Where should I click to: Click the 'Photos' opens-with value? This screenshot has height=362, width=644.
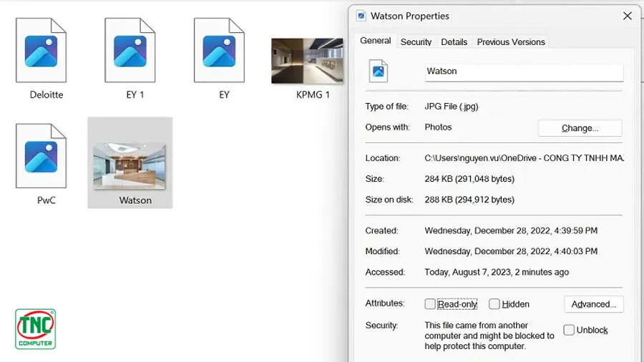[x=438, y=127]
